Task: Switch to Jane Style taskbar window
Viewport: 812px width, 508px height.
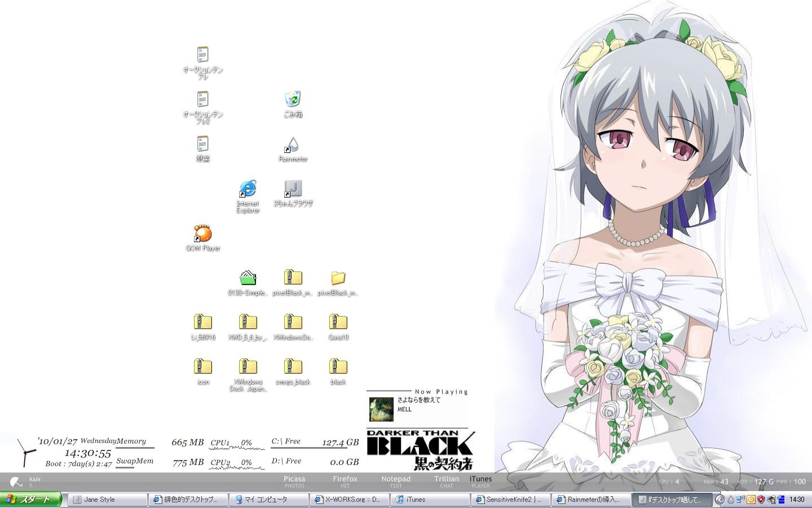Action: coord(108,500)
